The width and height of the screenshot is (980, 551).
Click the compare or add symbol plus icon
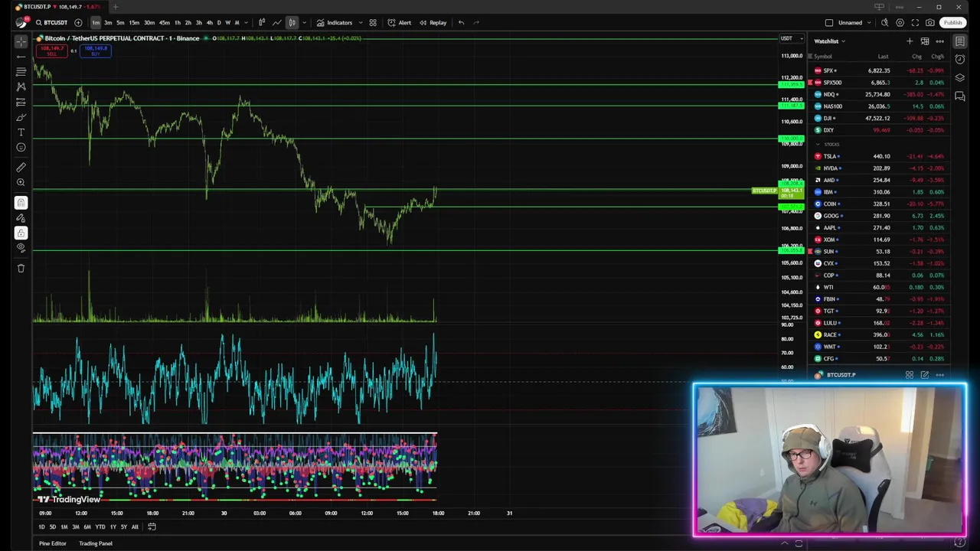78,23
